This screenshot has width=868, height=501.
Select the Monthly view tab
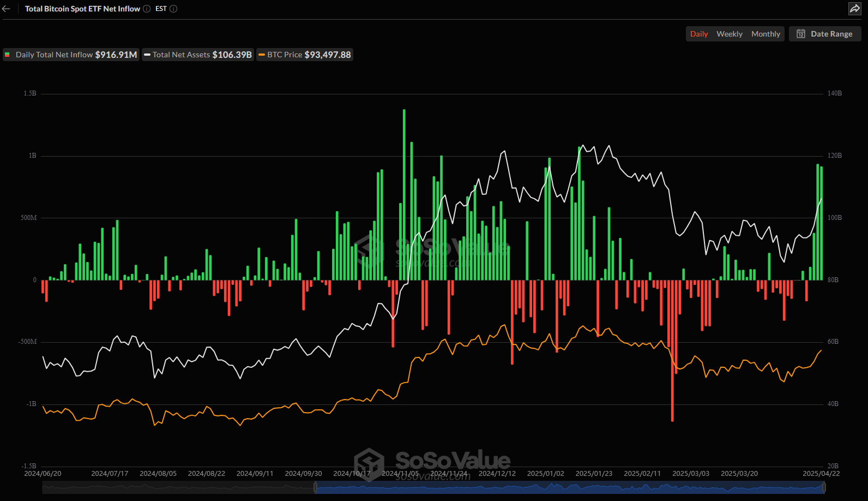coord(765,34)
